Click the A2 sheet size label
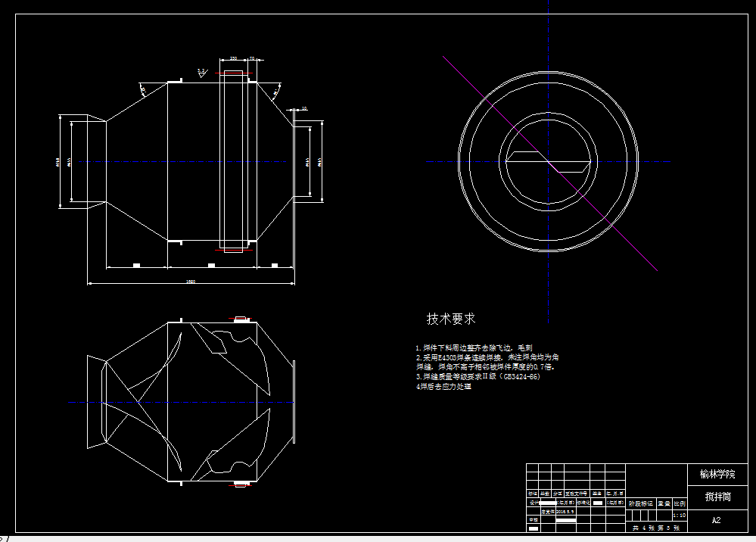 [x=717, y=520]
